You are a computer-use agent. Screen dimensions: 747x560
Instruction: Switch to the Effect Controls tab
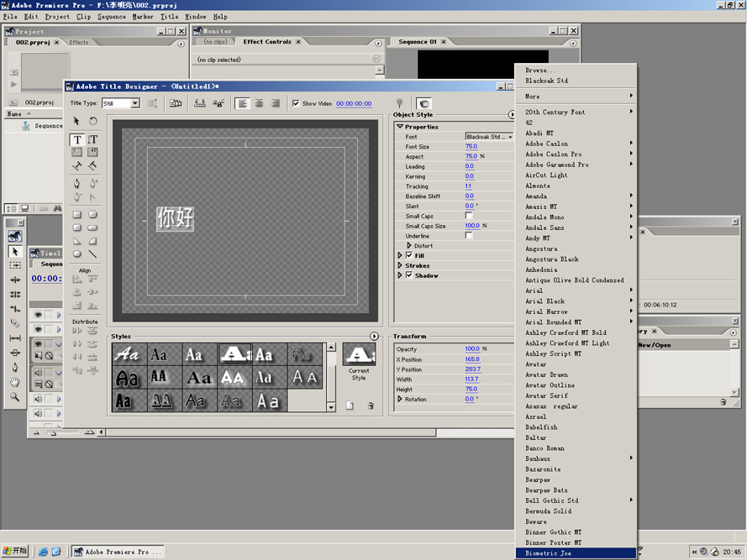[x=267, y=42]
